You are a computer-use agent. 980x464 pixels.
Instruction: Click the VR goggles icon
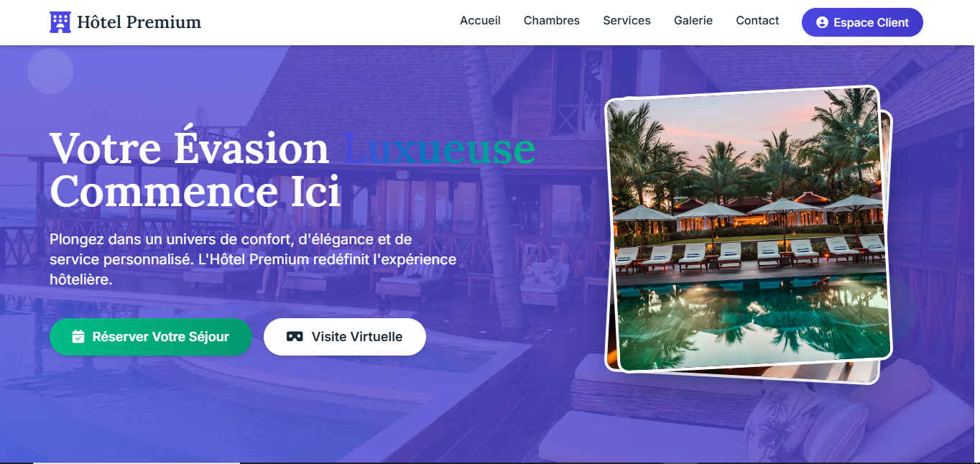(295, 337)
